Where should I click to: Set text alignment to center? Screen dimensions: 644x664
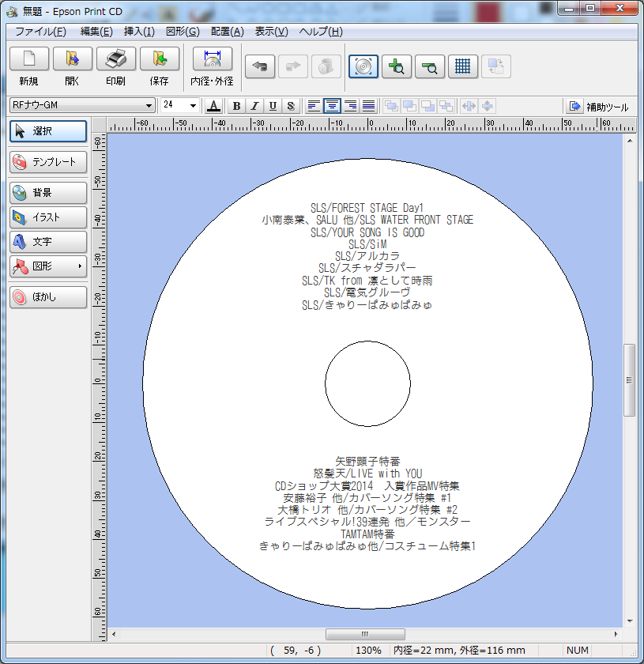point(332,105)
